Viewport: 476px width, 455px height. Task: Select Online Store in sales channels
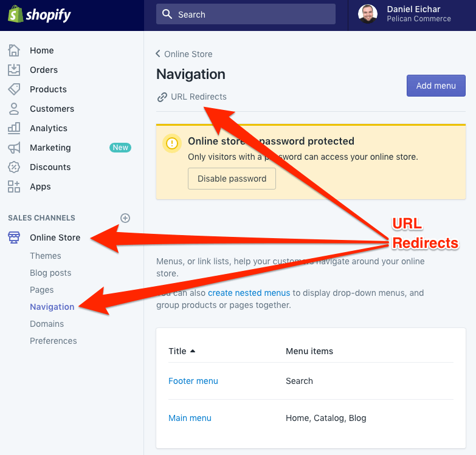click(x=55, y=238)
